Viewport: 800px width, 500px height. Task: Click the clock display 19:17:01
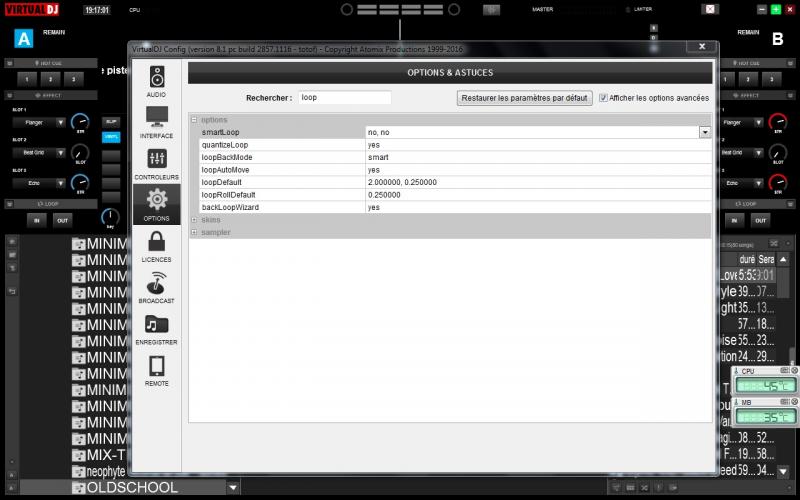[x=97, y=10]
